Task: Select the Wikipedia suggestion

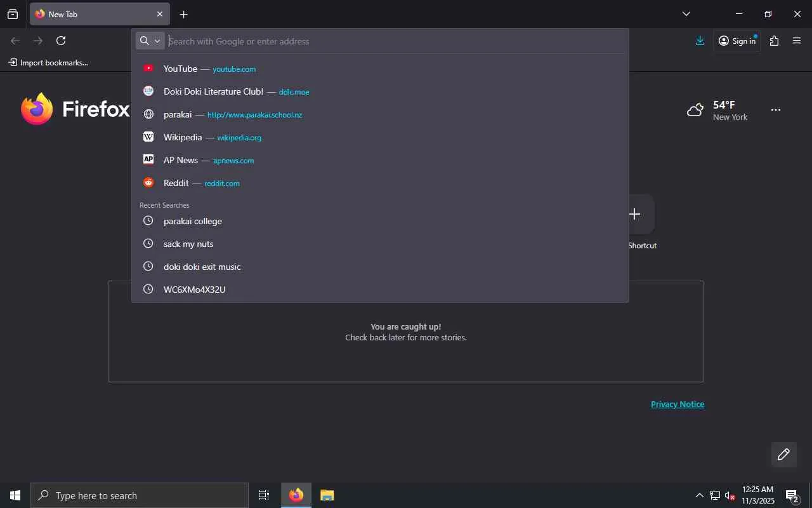Action: 380,137
